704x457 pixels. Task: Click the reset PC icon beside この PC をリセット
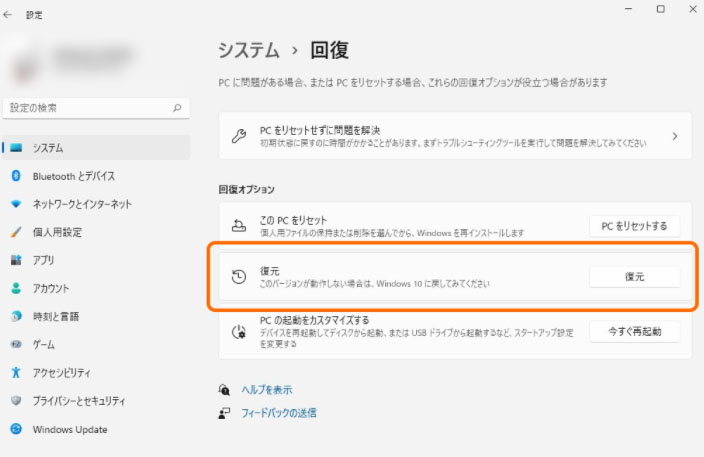(x=239, y=225)
